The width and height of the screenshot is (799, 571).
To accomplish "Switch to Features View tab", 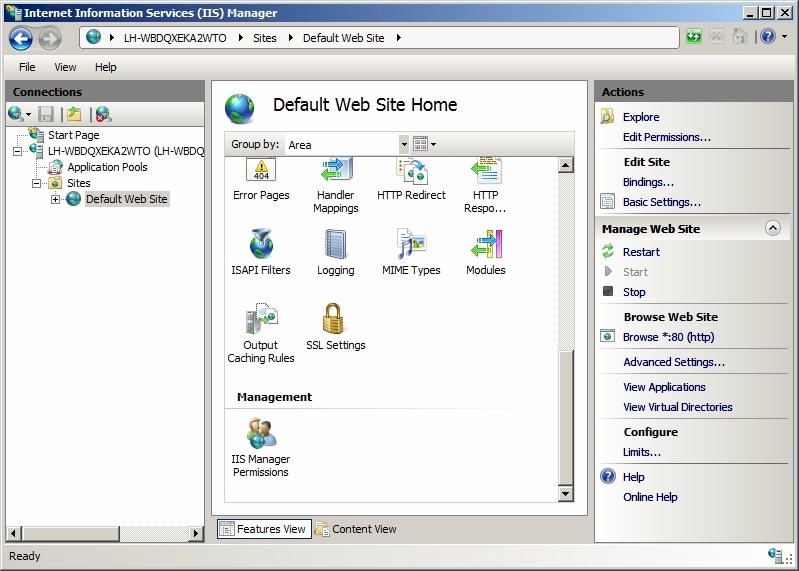I will pyautogui.click(x=264, y=529).
